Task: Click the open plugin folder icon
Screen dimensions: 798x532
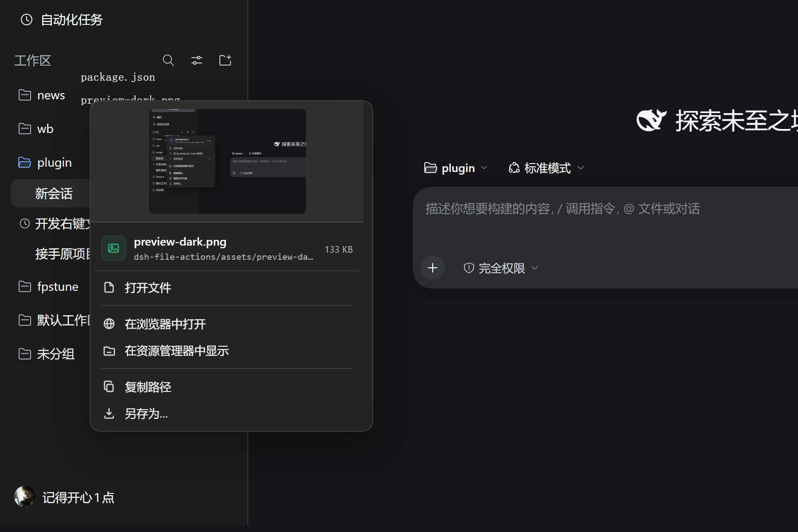Action: tap(25, 162)
